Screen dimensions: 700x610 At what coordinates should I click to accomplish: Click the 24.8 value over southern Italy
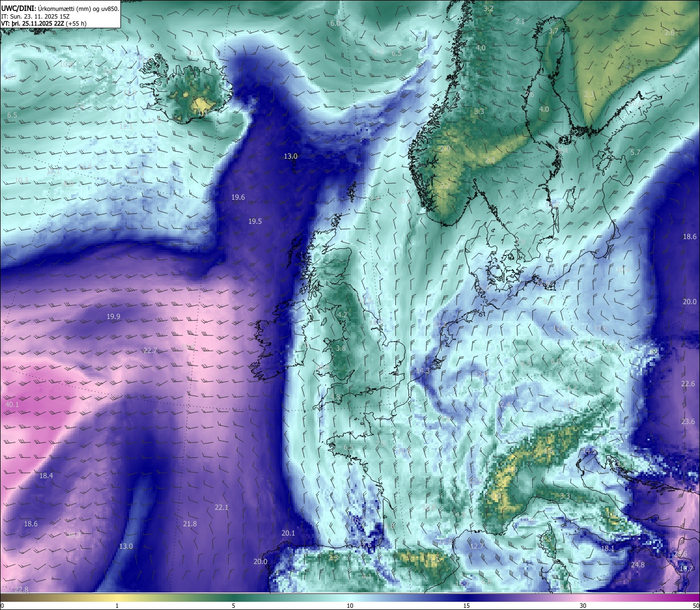click(638, 565)
